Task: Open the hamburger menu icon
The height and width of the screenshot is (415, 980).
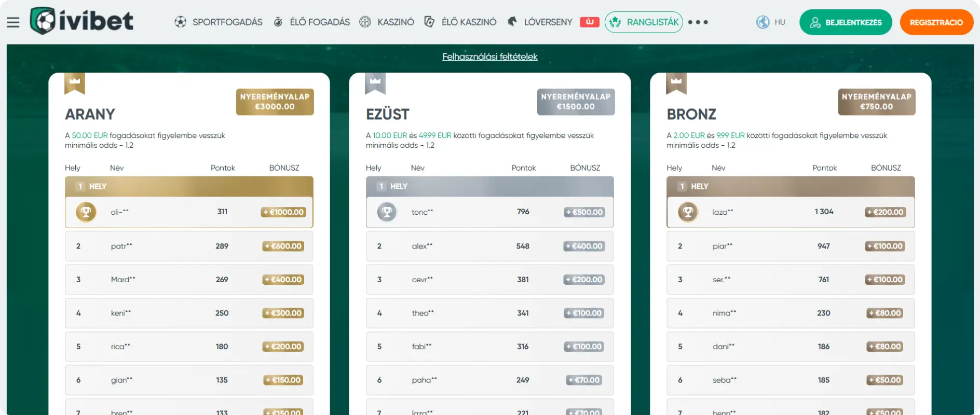Action: pyautogui.click(x=13, y=22)
